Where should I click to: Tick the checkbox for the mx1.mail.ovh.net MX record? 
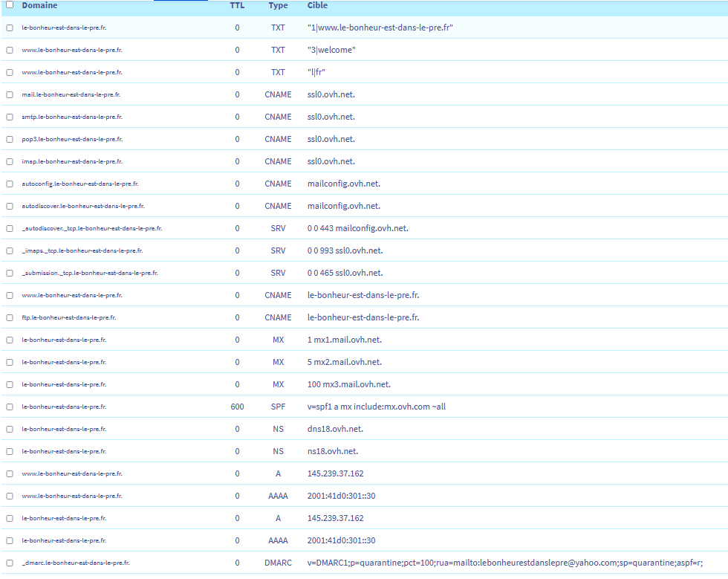pyautogui.click(x=10, y=340)
